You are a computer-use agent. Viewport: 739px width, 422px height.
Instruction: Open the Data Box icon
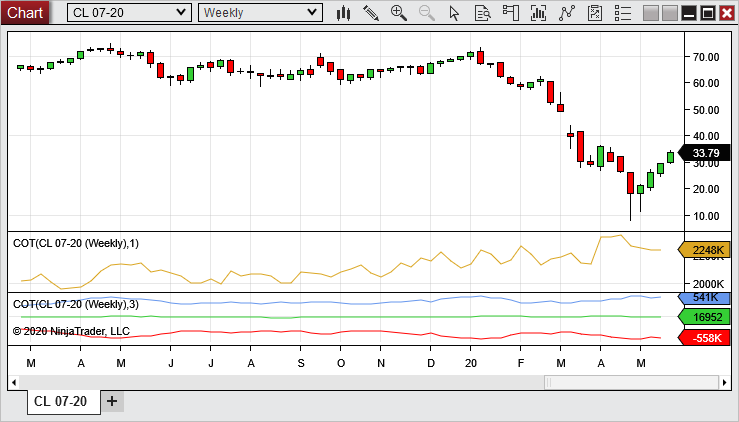(x=482, y=13)
